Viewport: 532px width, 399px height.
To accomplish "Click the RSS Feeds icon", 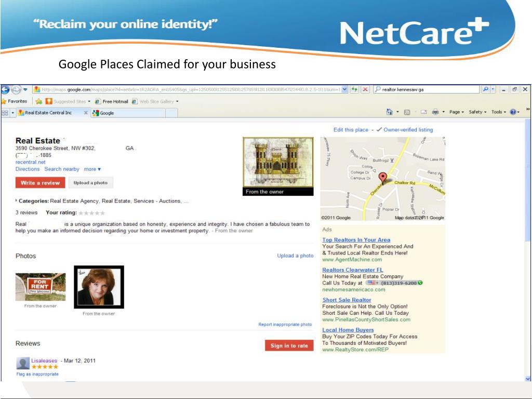I will tap(407, 112).
